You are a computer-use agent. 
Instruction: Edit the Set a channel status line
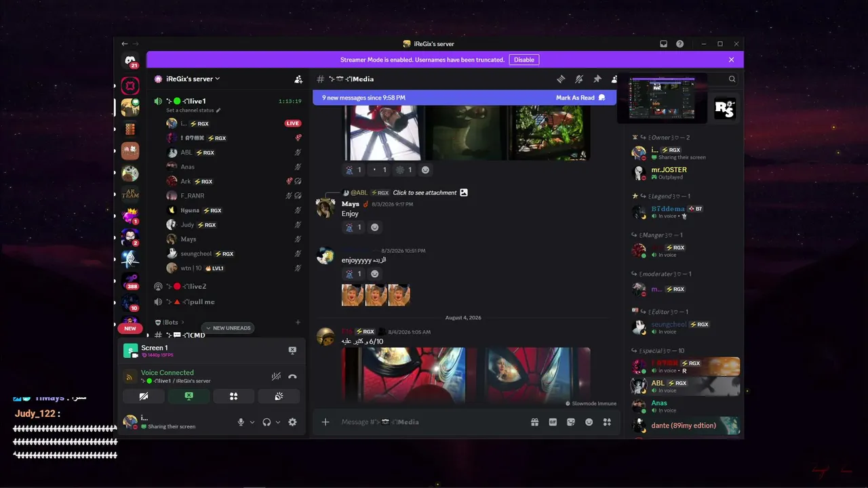[193, 110]
